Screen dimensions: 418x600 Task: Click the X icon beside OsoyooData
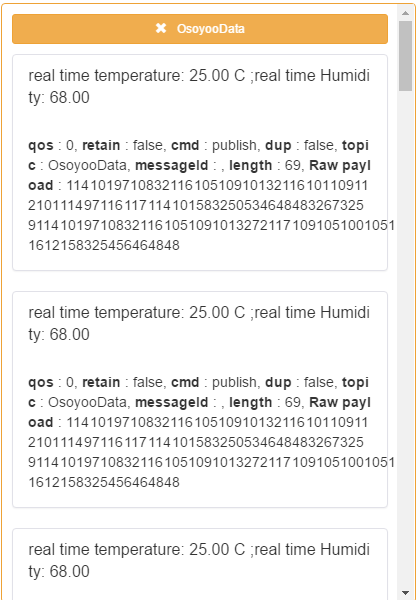161,28
